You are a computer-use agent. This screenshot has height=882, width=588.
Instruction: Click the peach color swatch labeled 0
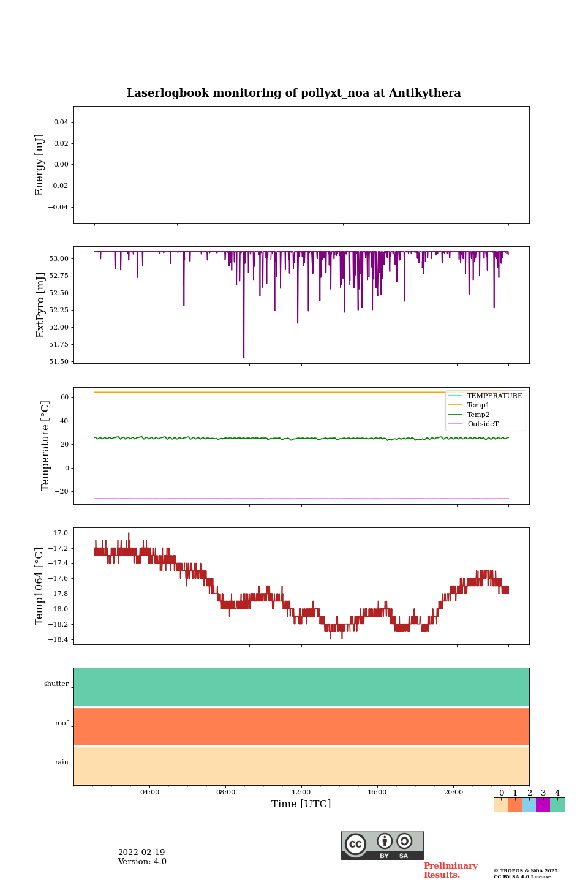[500, 805]
